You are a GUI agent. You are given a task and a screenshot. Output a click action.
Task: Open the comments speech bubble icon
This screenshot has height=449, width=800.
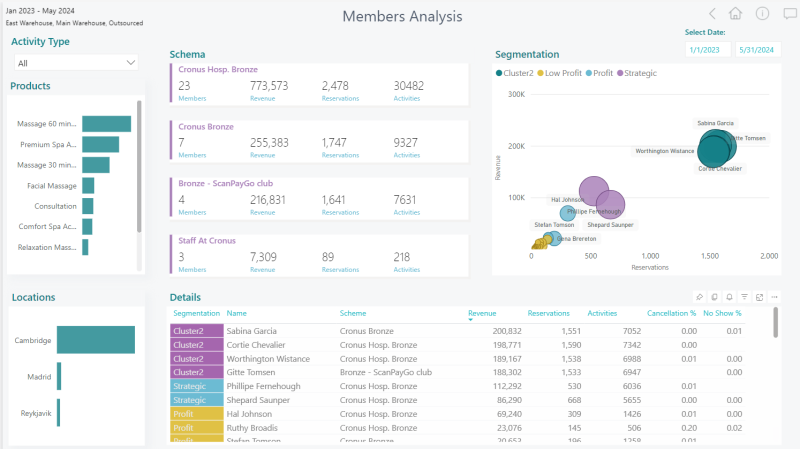tap(790, 13)
